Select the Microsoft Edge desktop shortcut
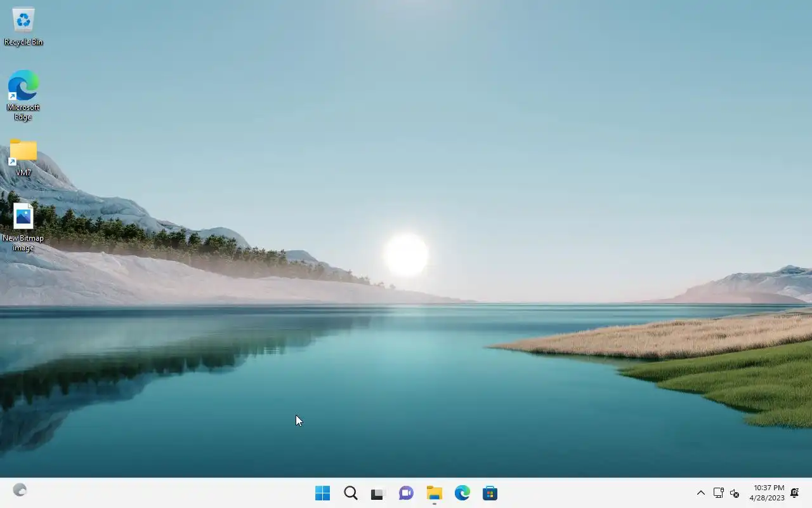Image resolution: width=812 pixels, height=508 pixels. (x=23, y=95)
